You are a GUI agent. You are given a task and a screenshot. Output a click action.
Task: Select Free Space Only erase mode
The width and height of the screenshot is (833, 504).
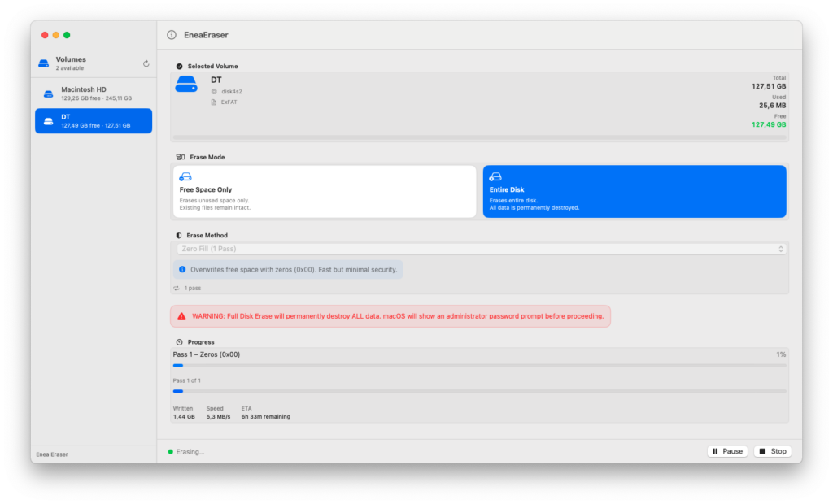(x=325, y=192)
